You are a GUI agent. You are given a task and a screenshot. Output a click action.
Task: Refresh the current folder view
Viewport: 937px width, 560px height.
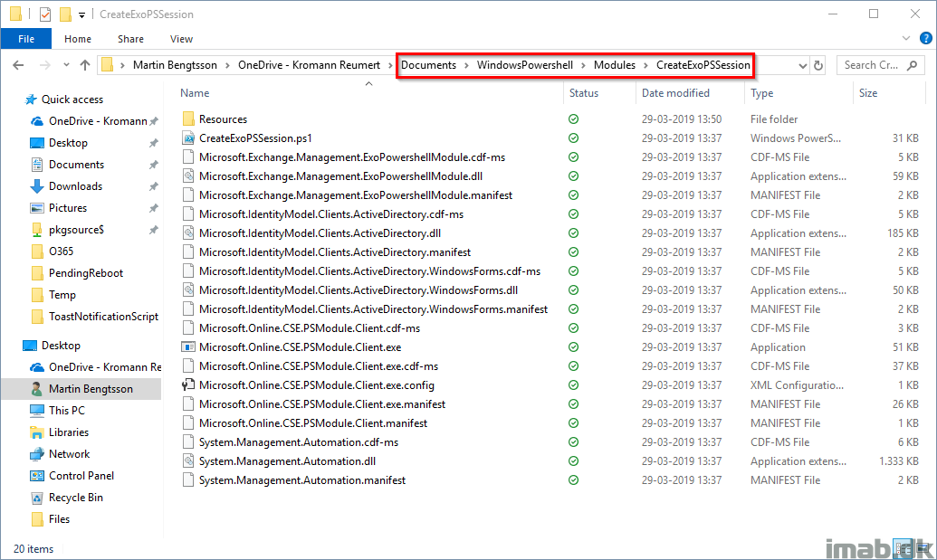point(818,66)
